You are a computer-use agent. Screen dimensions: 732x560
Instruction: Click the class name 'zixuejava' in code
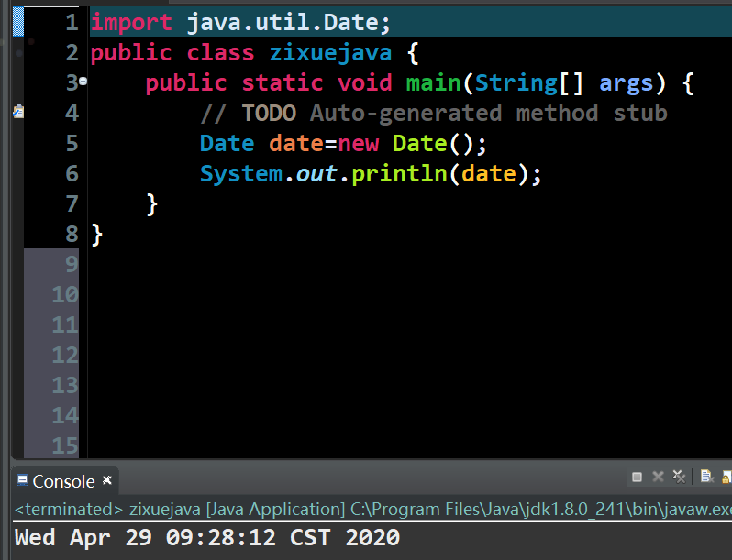[x=330, y=52]
